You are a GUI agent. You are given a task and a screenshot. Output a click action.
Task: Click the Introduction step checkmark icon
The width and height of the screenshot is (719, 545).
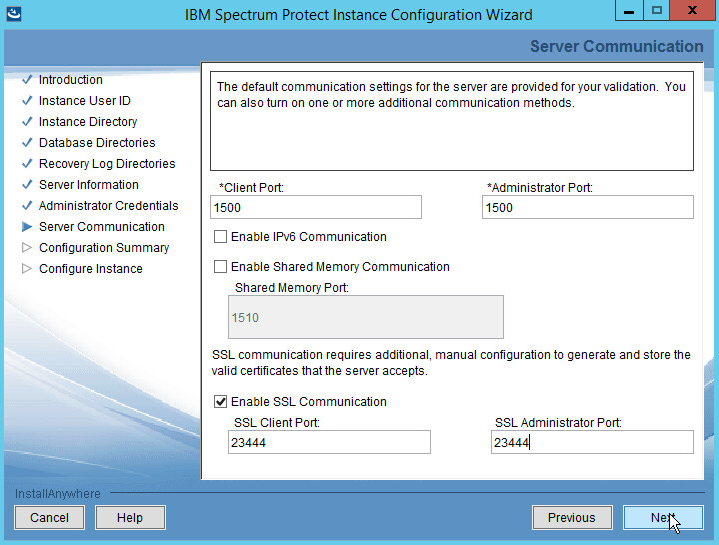(x=27, y=80)
